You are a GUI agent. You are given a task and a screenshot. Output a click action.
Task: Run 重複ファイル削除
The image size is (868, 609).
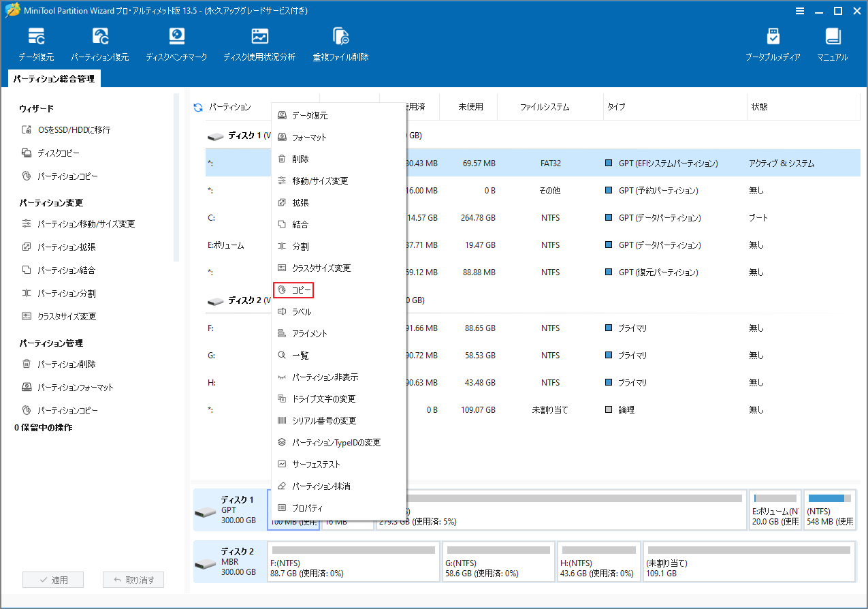pos(340,42)
